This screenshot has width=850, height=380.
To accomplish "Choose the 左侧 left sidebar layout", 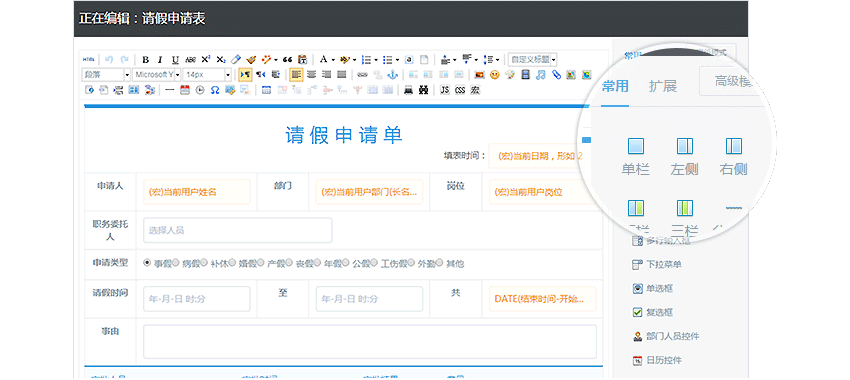I will (x=685, y=157).
